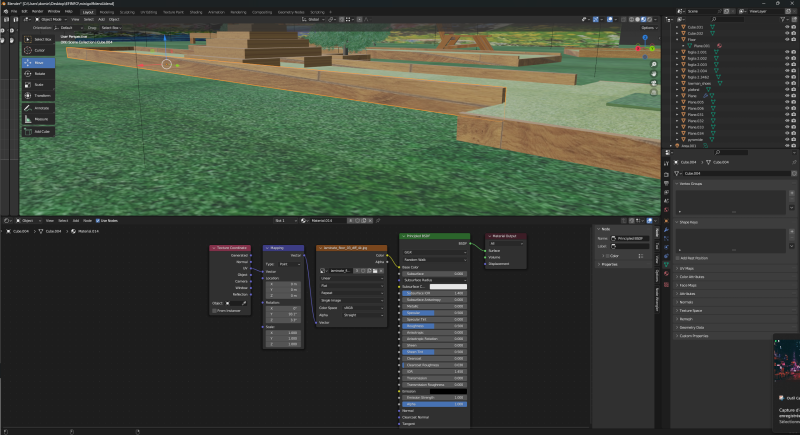800x435 pixels.
Task: Hide Floor object via eye icon
Action: pyautogui.click(x=787, y=39)
